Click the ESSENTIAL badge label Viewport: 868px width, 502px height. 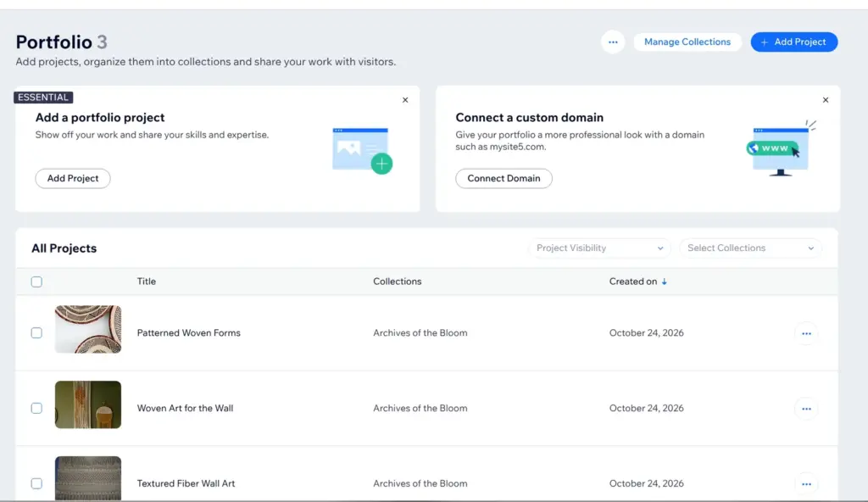(43, 98)
